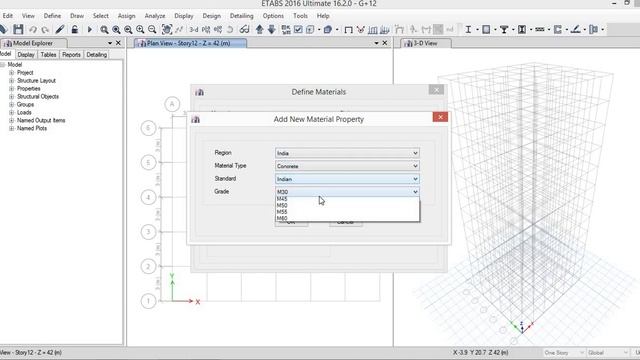Click the Restore Full View magnifier icon

[116, 29]
